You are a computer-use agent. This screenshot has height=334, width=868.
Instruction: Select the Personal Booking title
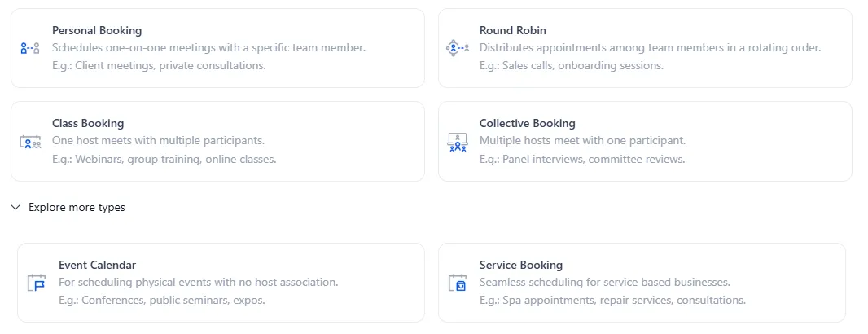pyautogui.click(x=97, y=30)
